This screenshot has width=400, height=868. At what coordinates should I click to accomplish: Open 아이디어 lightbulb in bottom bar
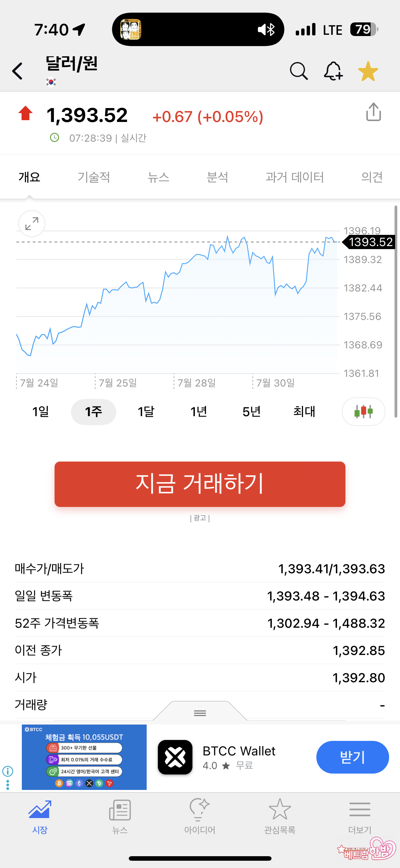[x=200, y=815]
